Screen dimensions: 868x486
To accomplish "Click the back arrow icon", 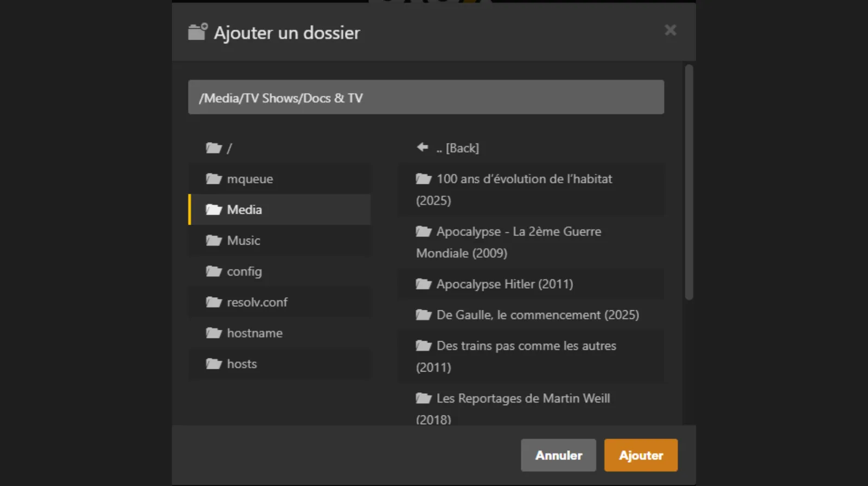I will point(423,148).
